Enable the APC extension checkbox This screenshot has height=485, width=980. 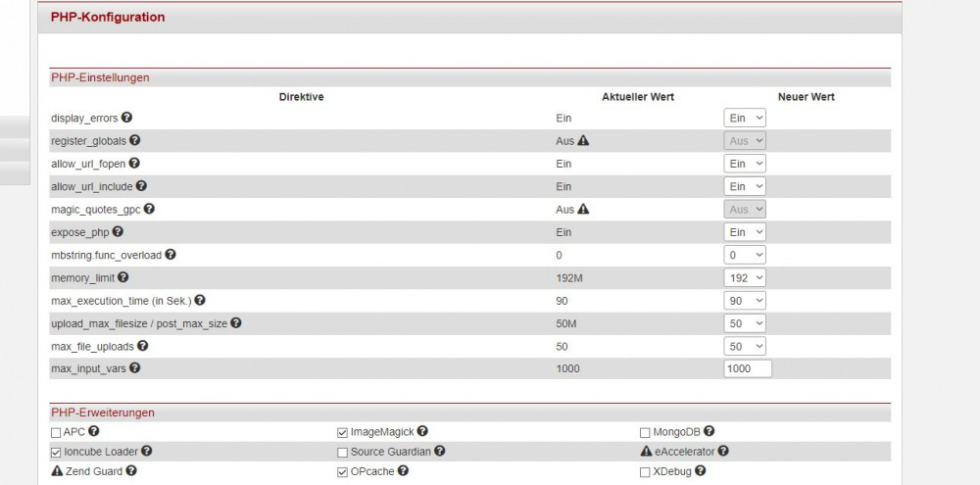[56, 432]
